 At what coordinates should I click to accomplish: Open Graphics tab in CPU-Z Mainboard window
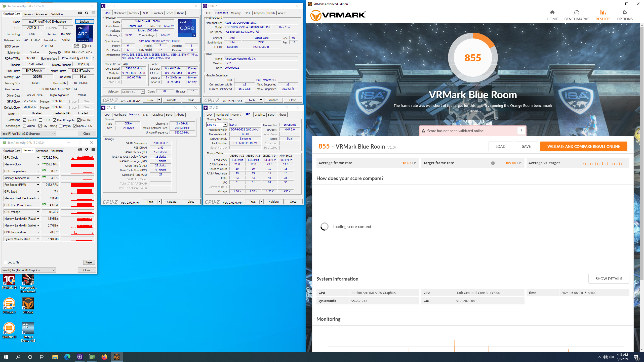click(259, 13)
